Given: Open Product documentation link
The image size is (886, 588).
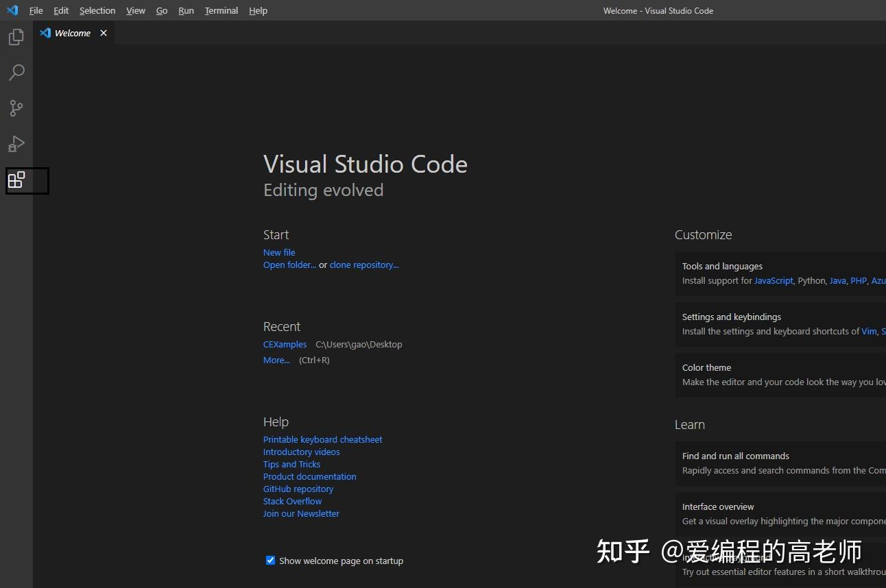Looking at the screenshot, I should 309,476.
